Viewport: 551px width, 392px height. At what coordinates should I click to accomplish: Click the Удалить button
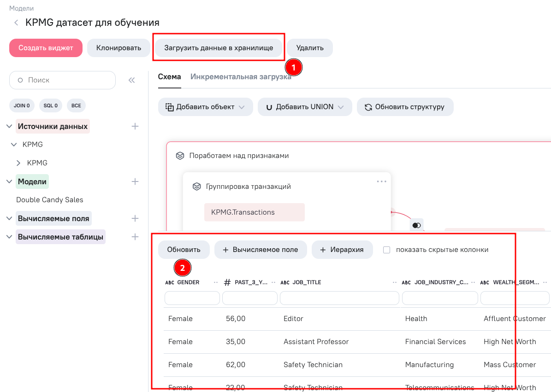point(310,48)
